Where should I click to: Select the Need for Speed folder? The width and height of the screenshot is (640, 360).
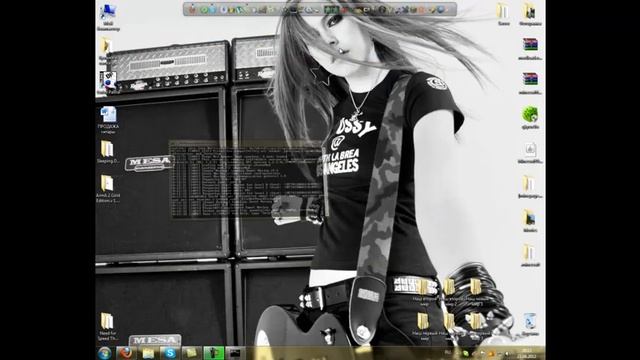107,327
